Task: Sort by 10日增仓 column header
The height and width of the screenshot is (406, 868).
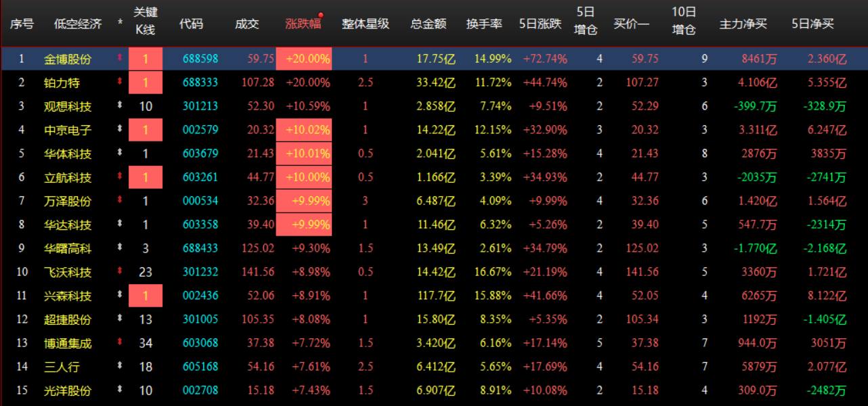Action: (684, 21)
